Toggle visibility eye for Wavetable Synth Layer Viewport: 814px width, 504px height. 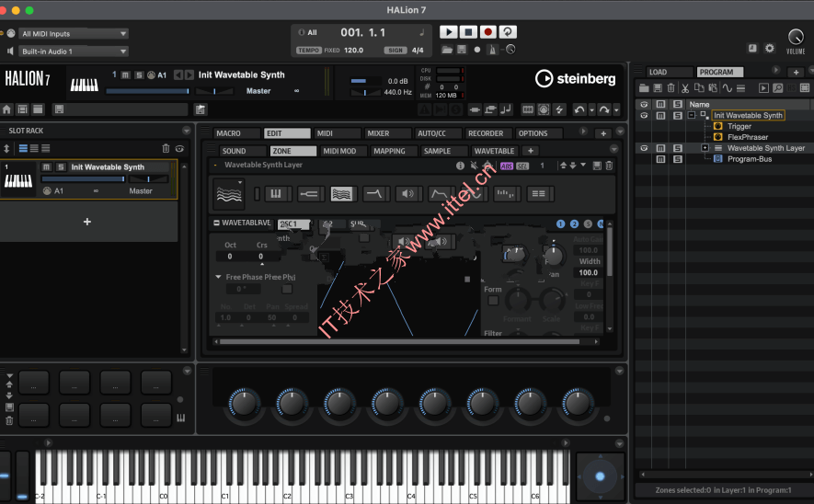(644, 148)
